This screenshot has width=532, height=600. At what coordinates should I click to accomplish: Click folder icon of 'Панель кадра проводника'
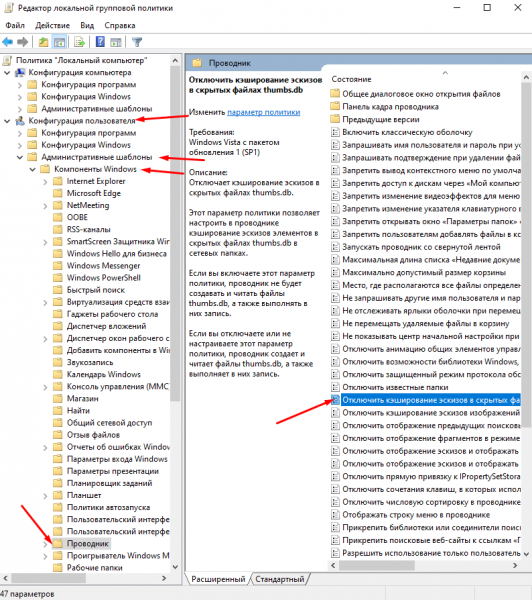(335, 106)
